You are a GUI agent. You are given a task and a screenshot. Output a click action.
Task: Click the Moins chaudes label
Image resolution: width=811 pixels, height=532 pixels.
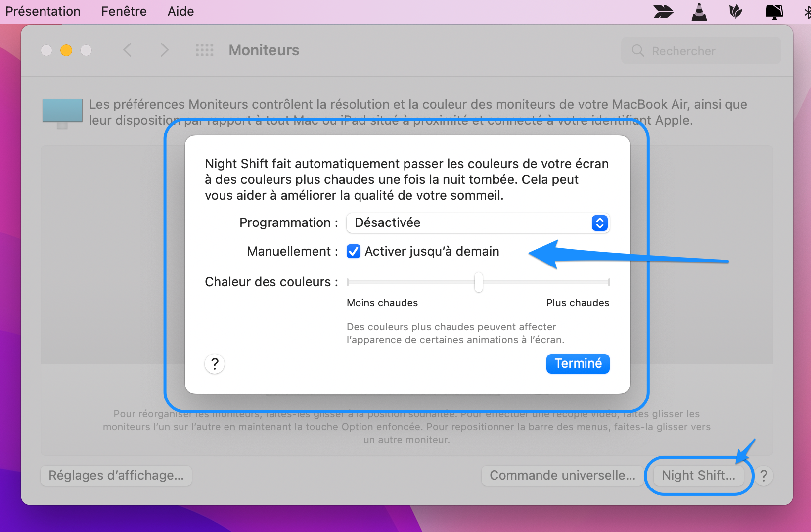(382, 303)
